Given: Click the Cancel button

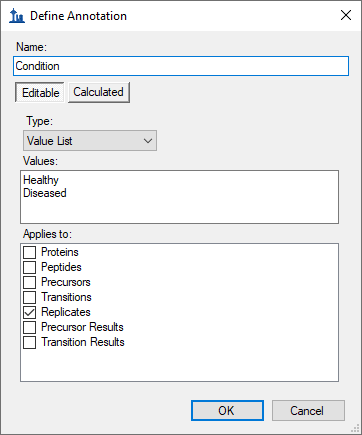Looking at the screenshot, I should (x=308, y=411).
